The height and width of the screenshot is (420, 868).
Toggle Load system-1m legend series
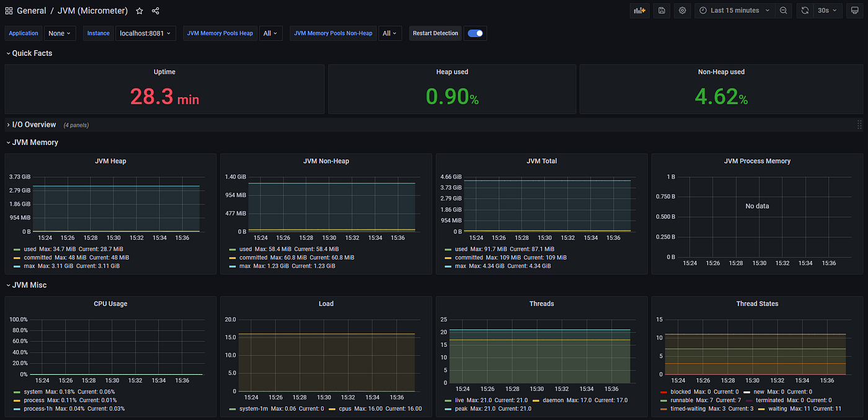pos(254,408)
